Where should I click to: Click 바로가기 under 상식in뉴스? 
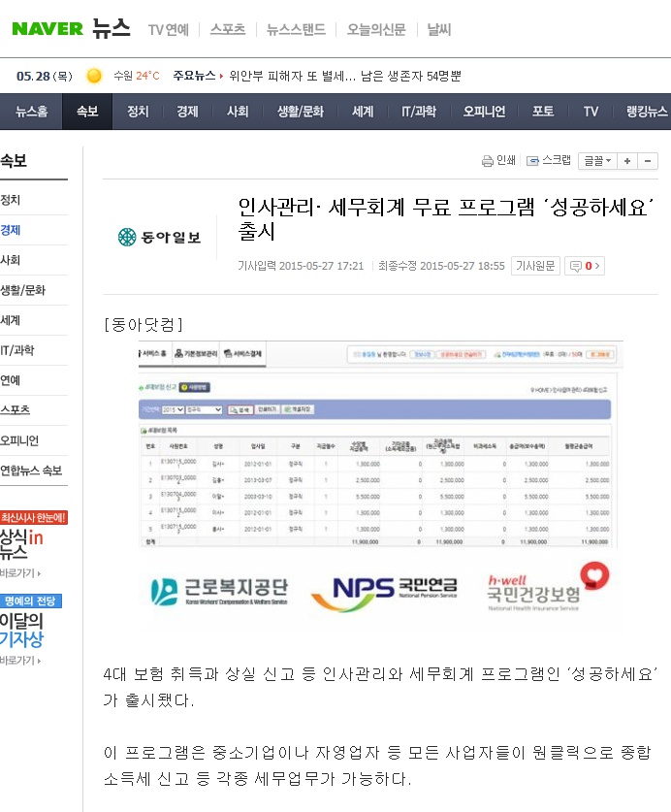click(x=20, y=573)
